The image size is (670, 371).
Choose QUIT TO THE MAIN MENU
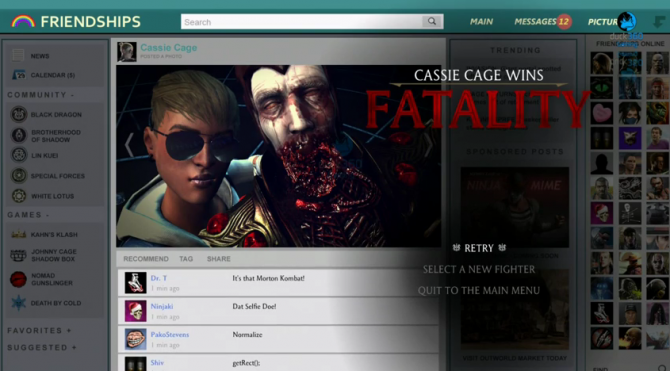point(479,291)
